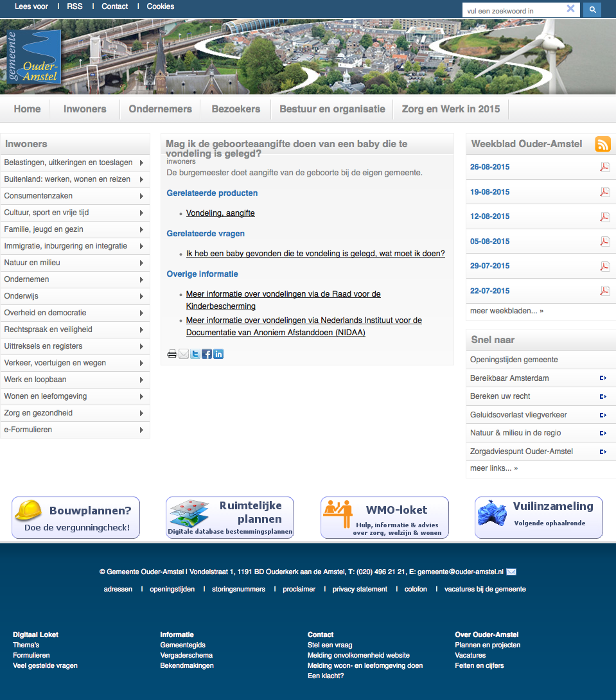Viewport: 616px width, 700px height.
Task: Open Bestuur en organisatie tab
Action: point(332,109)
